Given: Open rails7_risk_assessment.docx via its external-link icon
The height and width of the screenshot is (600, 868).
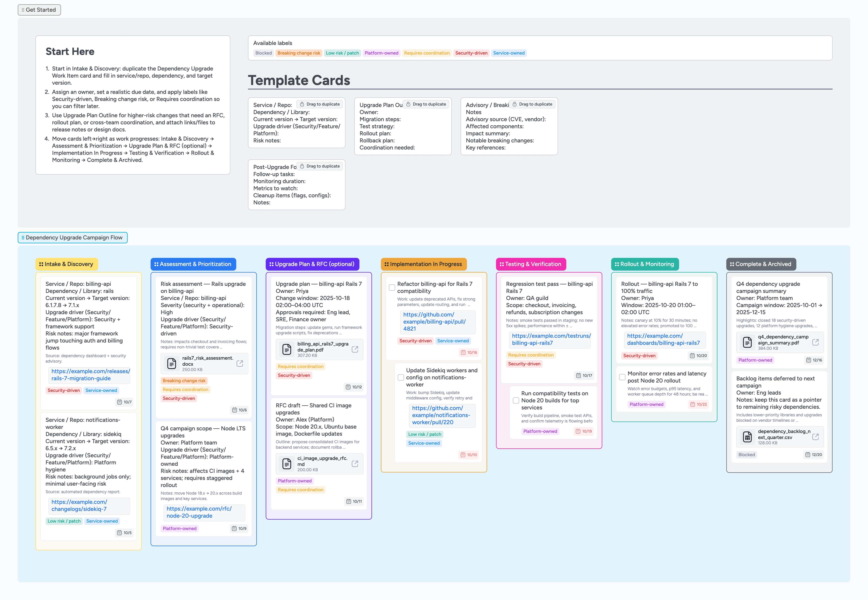Looking at the screenshot, I should 240,363.
